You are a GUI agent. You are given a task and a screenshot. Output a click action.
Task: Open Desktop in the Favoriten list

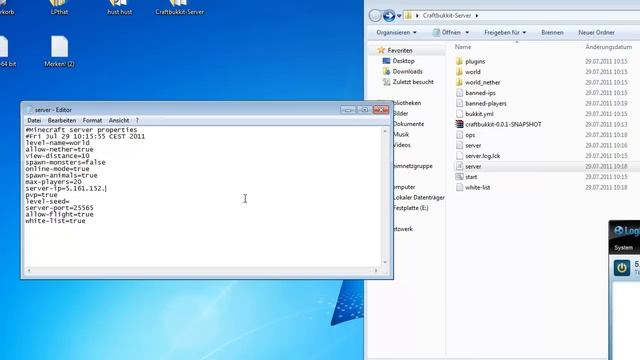coord(403,61)
